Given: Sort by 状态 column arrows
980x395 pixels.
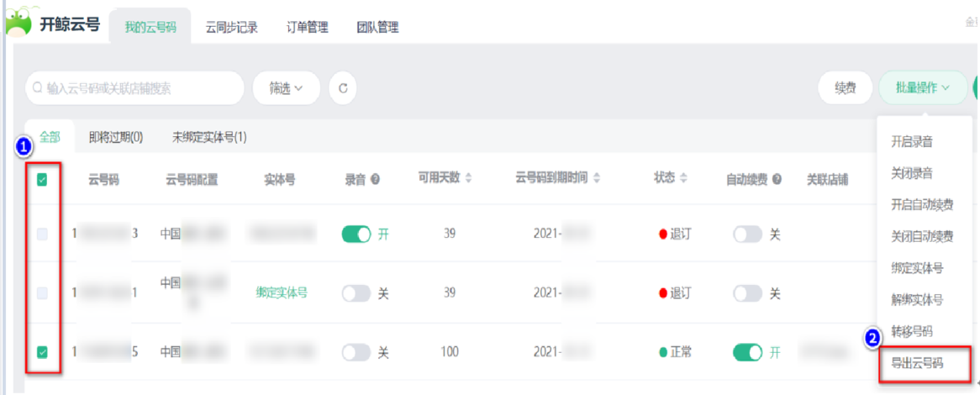Looking at the screenshot, I should [683, 179].
